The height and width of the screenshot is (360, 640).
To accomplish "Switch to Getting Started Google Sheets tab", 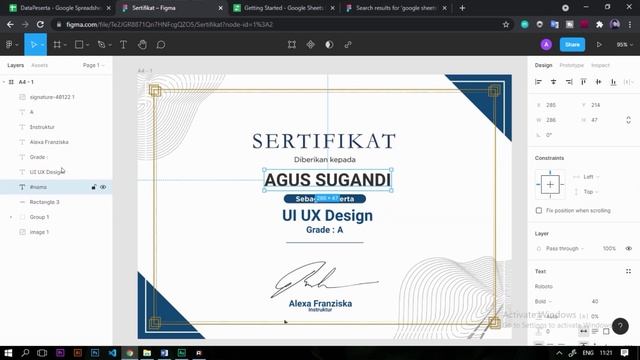I will [x=284, y=8].
